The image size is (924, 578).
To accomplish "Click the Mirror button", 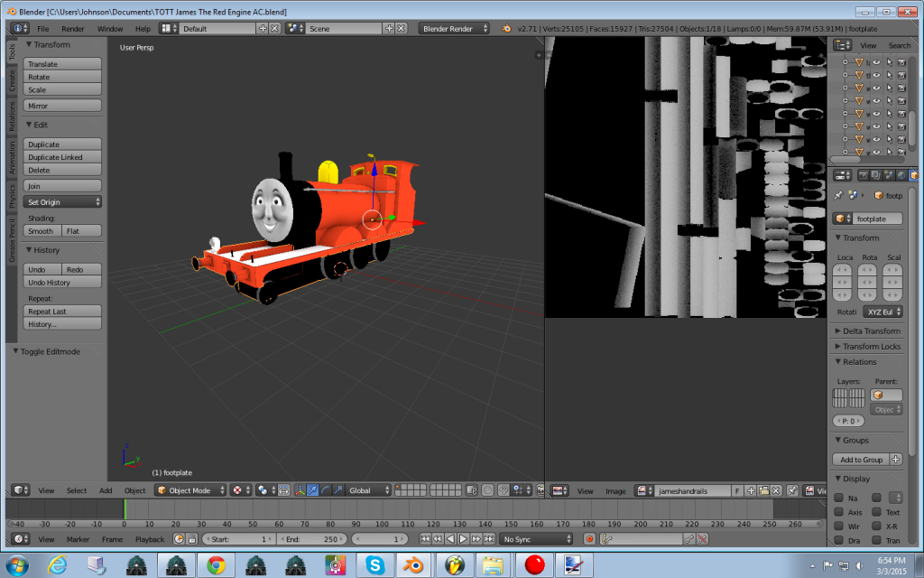I will point(62,106).
